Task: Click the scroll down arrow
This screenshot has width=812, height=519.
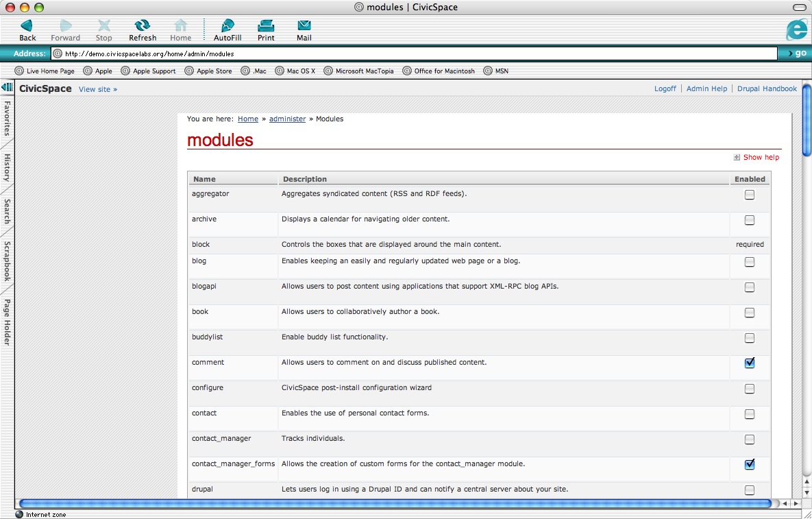Action: 807,492
